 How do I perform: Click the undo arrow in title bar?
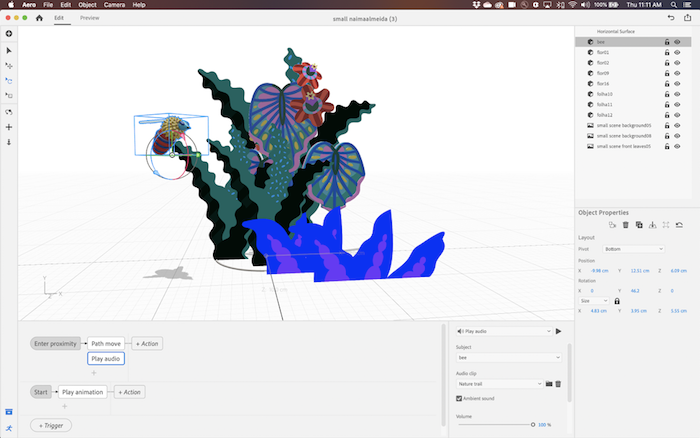pyautogui.click(x=671, y=18)
